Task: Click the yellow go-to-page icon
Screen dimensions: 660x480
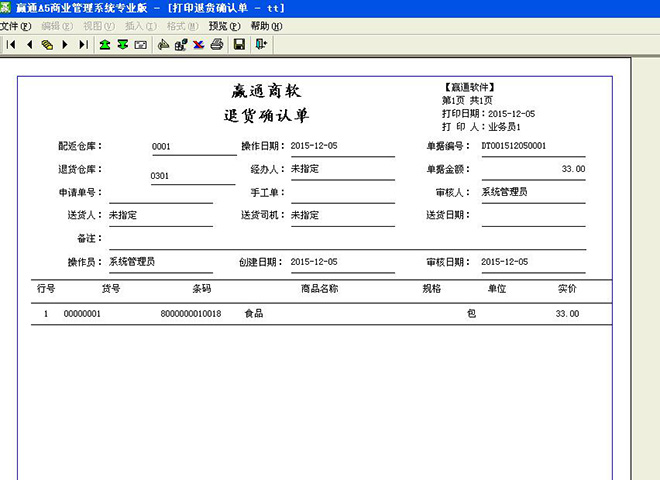Action: click(x=47, y=45)
